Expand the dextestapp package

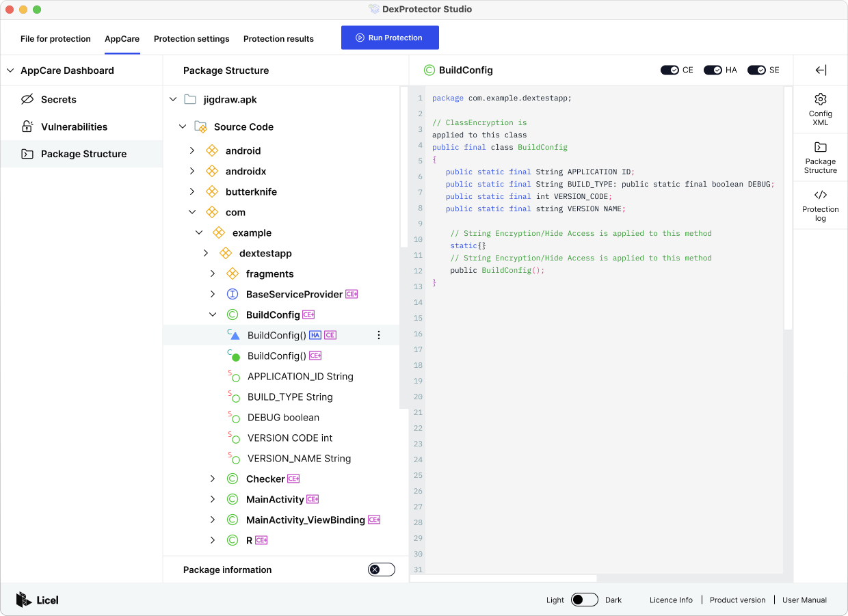click(x=206, y=253)
